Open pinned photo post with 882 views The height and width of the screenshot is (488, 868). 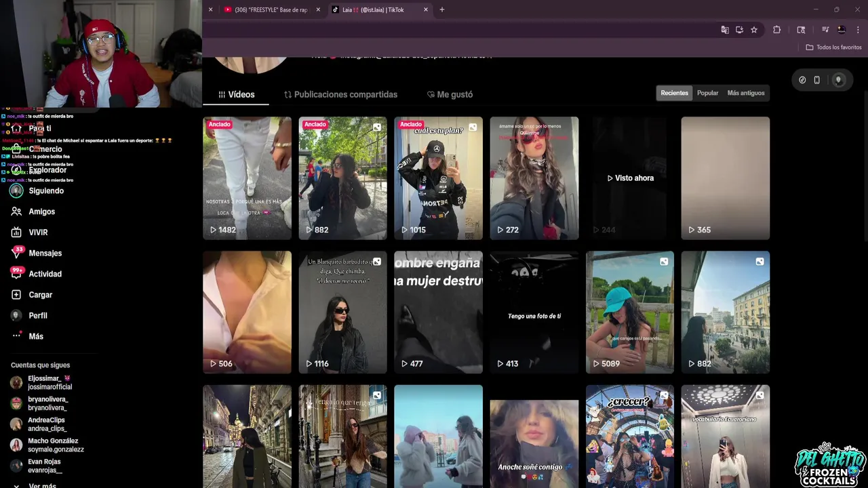point(342,178)
